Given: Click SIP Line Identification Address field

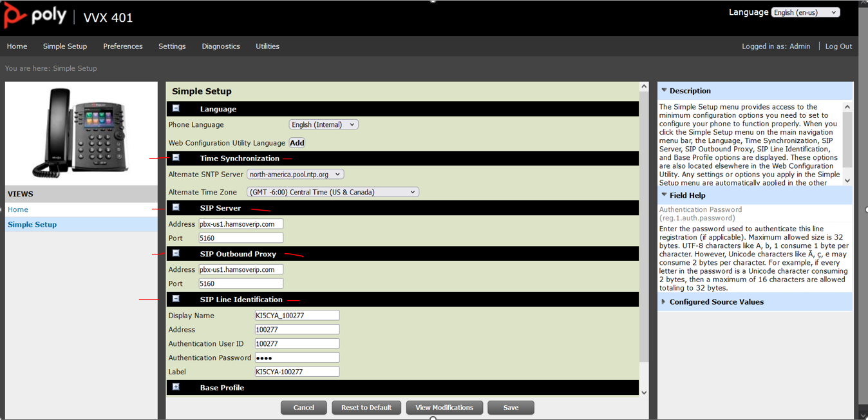Looking at the screenshot, I should [x=297, y=329].
